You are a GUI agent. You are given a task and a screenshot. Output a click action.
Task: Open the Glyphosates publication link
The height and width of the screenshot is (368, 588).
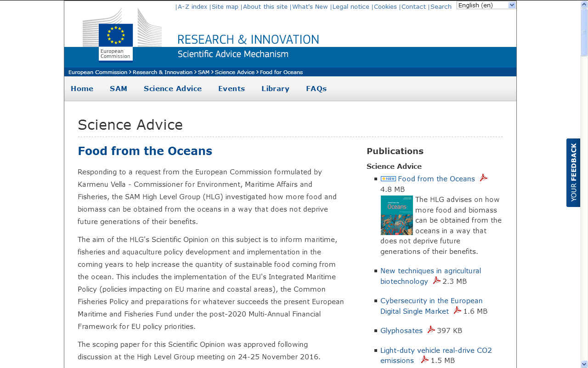tap(401, 331)
